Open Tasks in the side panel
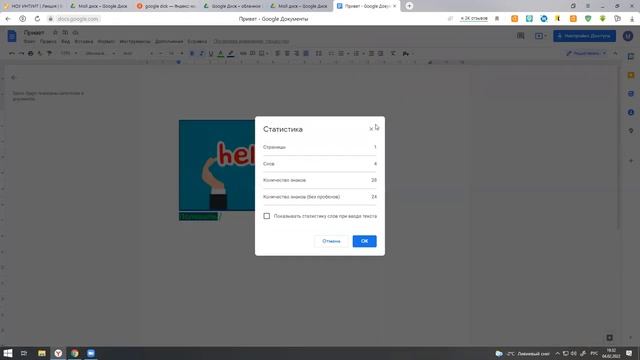This screenshot has height=360, width=640. click(631, 93)
